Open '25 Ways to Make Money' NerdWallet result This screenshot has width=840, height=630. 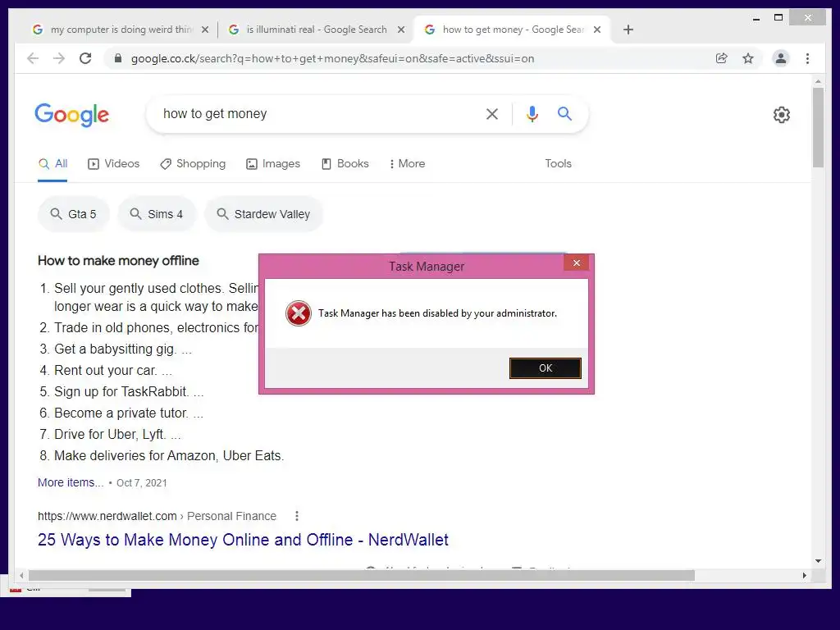click(x=243, y=540)
